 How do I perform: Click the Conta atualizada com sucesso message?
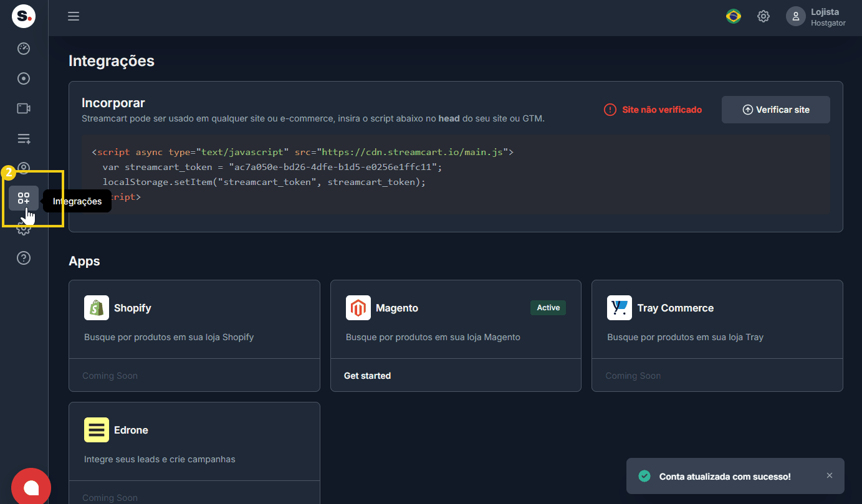[x=725, y=477]
